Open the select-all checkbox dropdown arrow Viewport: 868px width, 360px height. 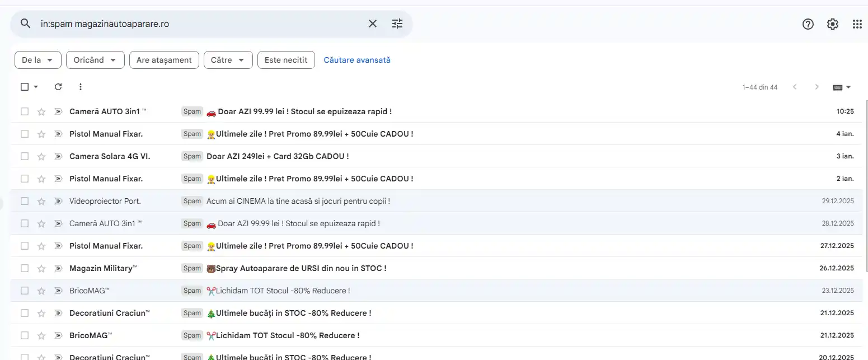[x=36, y=87]
